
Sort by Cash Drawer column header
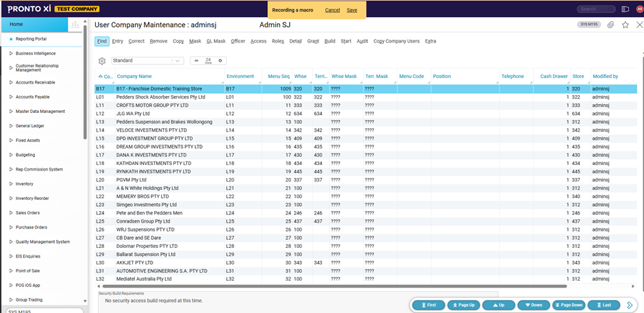pos(554,77)
